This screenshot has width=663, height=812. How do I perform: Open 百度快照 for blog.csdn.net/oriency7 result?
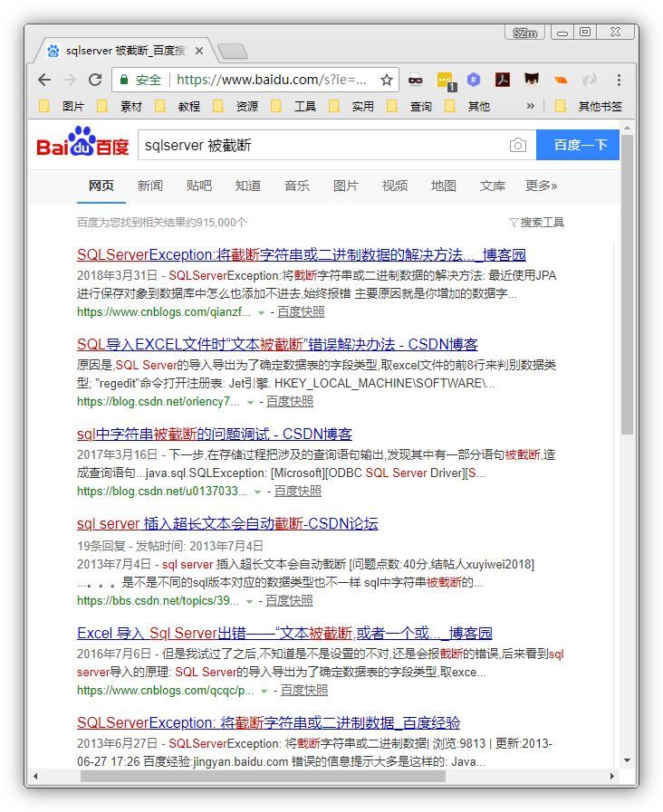pyautogui.click(x=290, y=402)
